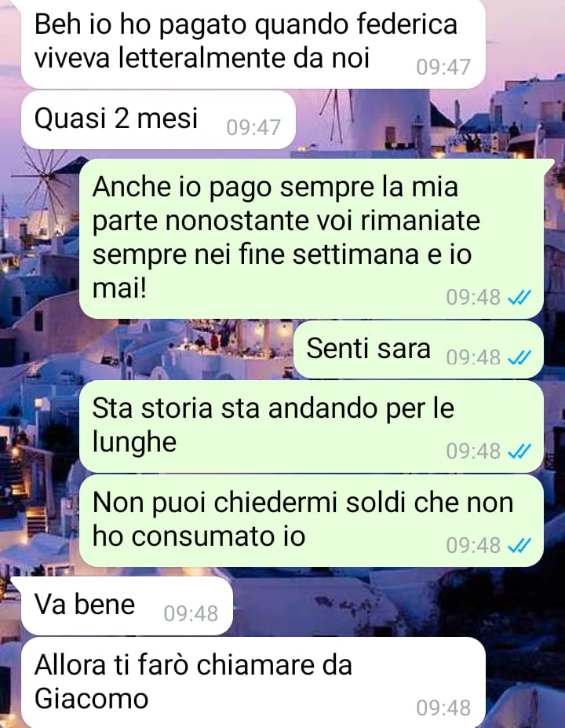This screenshot has width=565, height=728.
Task: Click the double-check icon on 'Sta storia' message
Action: point(519,451)
